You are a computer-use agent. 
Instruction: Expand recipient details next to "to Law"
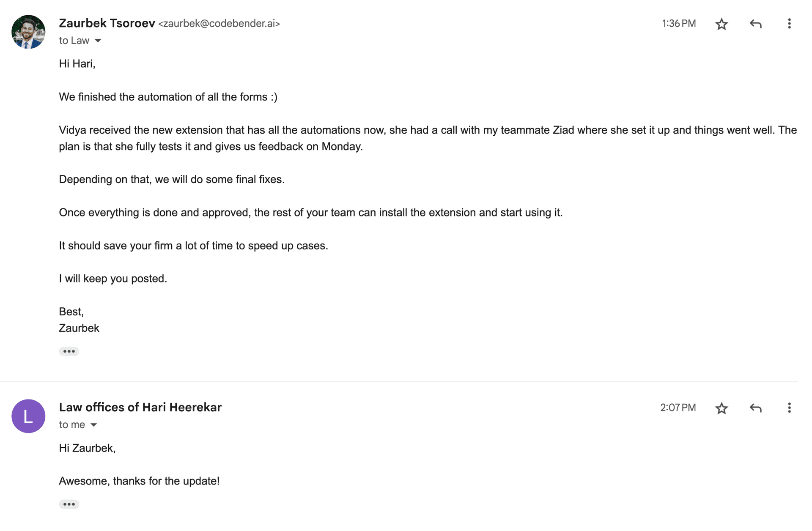point(98,41)
